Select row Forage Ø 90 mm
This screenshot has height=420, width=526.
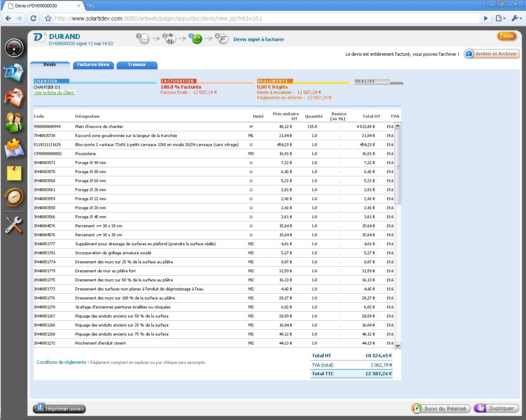click(214, 163)
